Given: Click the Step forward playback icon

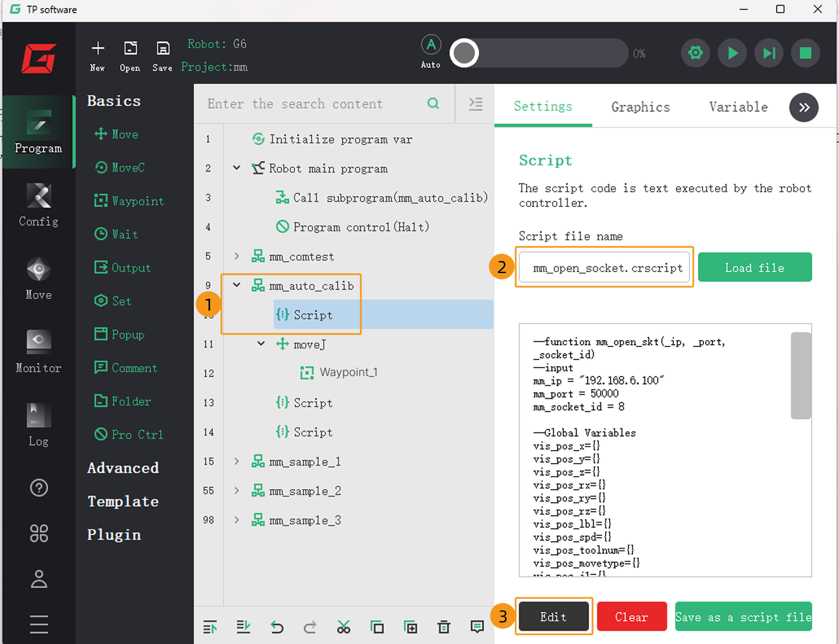Looking at the screenshot, I should point(768,53).
